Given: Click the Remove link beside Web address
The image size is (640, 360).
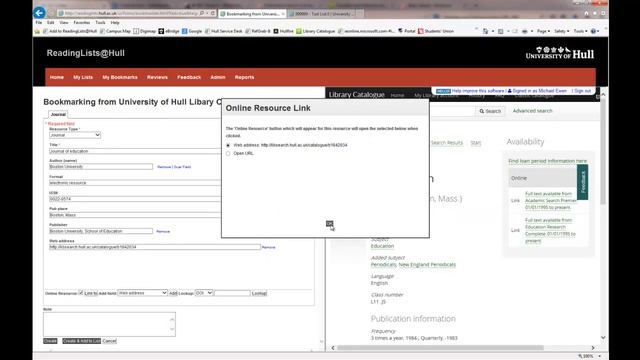Looking at the screenshot, I should click(x=269, y=247).
